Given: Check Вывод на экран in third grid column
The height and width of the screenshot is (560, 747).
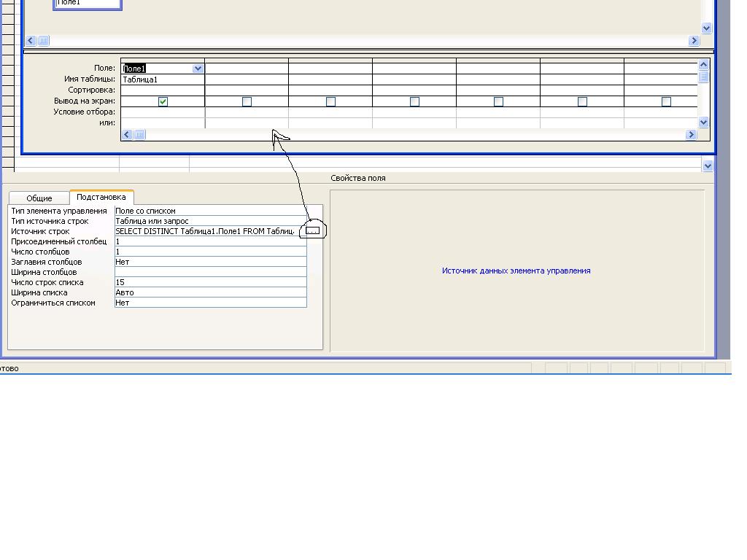Looking at the screenshot, I should click(x=330, y=101).
